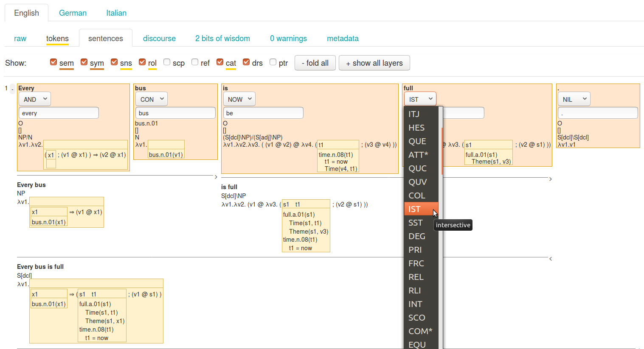Click the arrow after the 'Every bus' derivation line
The image size is (644, 349).
tap(216, 177)
